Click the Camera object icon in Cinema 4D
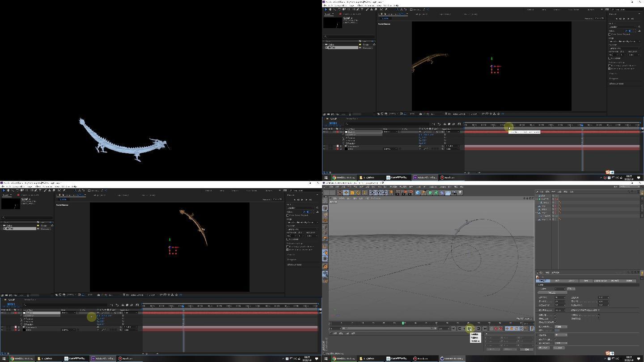This screenshot has width=644, height=362. pos(454,193)
